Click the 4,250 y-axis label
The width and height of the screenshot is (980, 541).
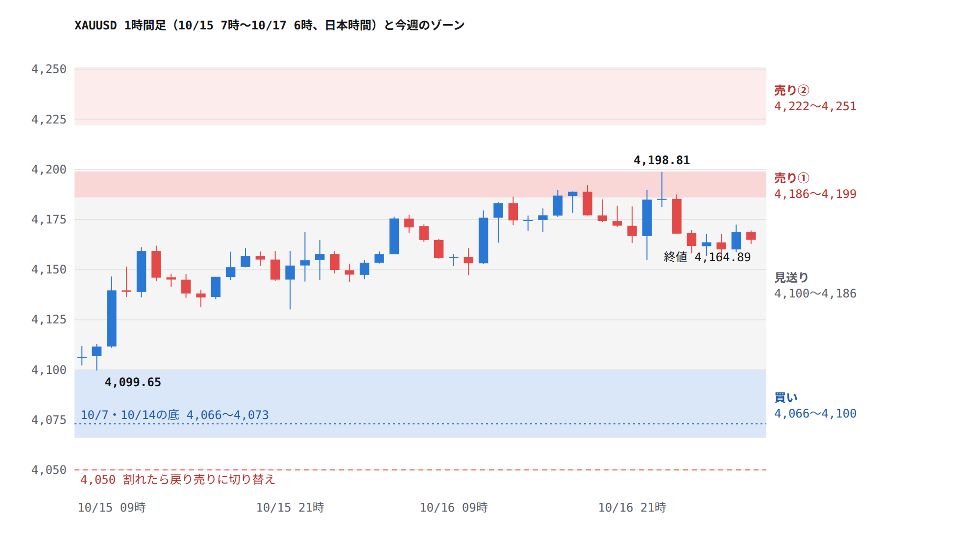coord(49,69)
